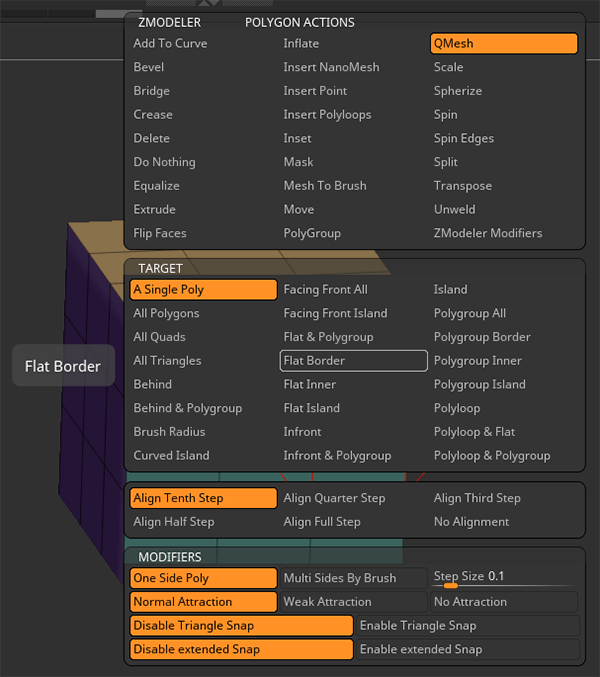Image resolution: width=600 pixels, height=677 pixels.
Task: Select No Alignment option
Action: click(x=472, y=522)
